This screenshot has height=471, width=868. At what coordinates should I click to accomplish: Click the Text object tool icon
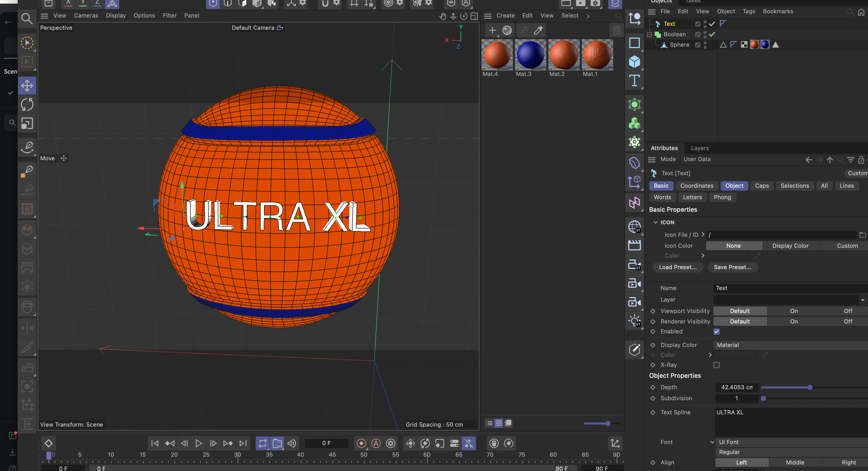tap(634, 81)
